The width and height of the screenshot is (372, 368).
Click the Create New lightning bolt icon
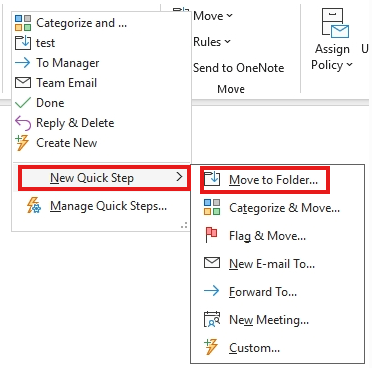(23, 143)
